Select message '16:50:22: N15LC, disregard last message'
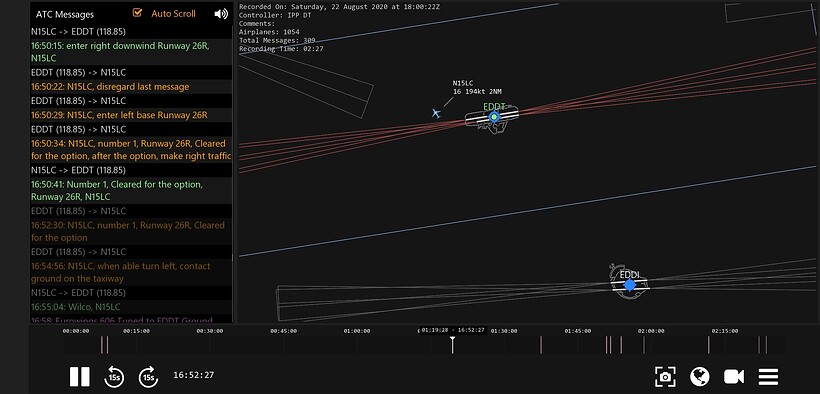 [x=131, y=87]
